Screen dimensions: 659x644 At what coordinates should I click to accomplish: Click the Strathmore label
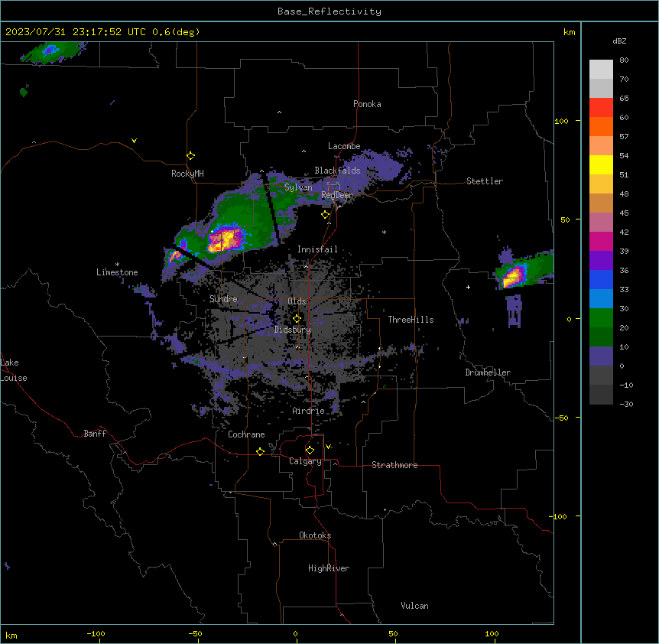394,465
